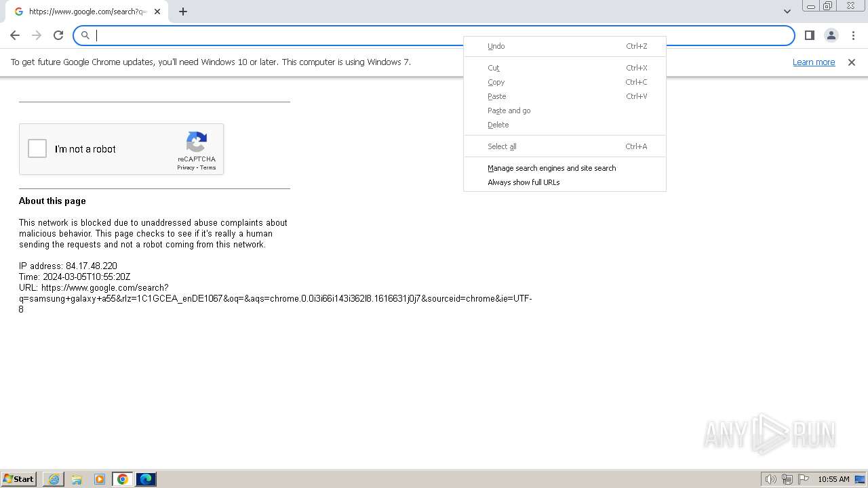868x488 pixels.
Task: Click the q=samsung+galaxy+a55 query URL line
Action: (275, 298)
